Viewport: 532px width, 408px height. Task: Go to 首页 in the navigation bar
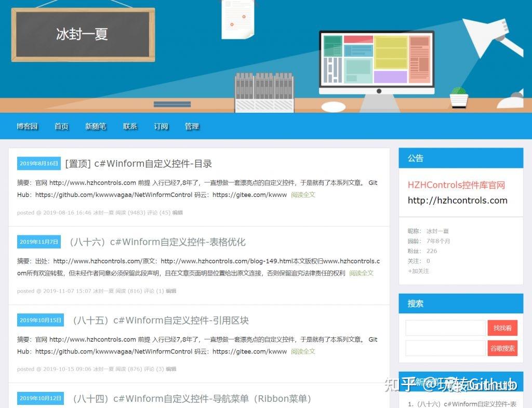[x=61, y=126]
